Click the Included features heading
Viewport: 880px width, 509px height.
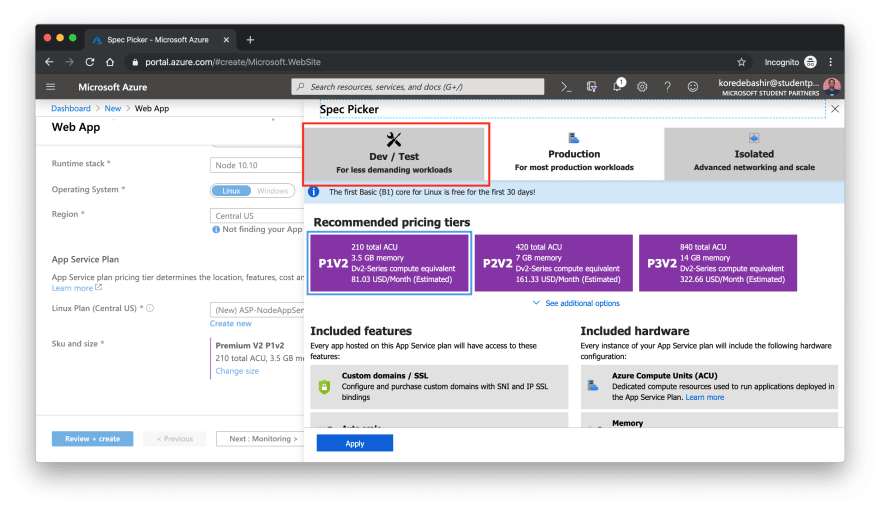361,331
